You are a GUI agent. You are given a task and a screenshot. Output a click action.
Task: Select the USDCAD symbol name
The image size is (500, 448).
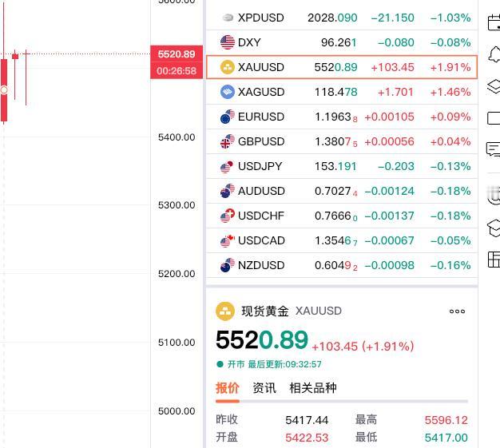coord(261,240)
